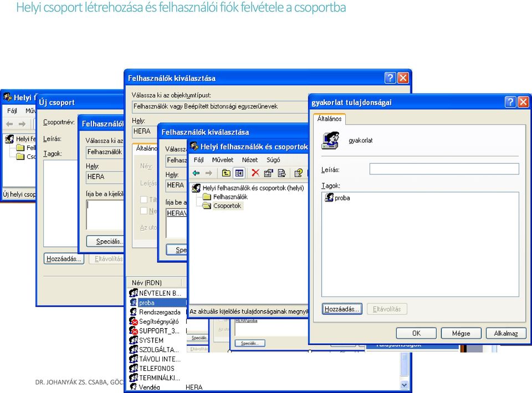Click the scrollbar down arrow of the user list
The width and height of the screenshot is (532, 393).
point(404,385)
